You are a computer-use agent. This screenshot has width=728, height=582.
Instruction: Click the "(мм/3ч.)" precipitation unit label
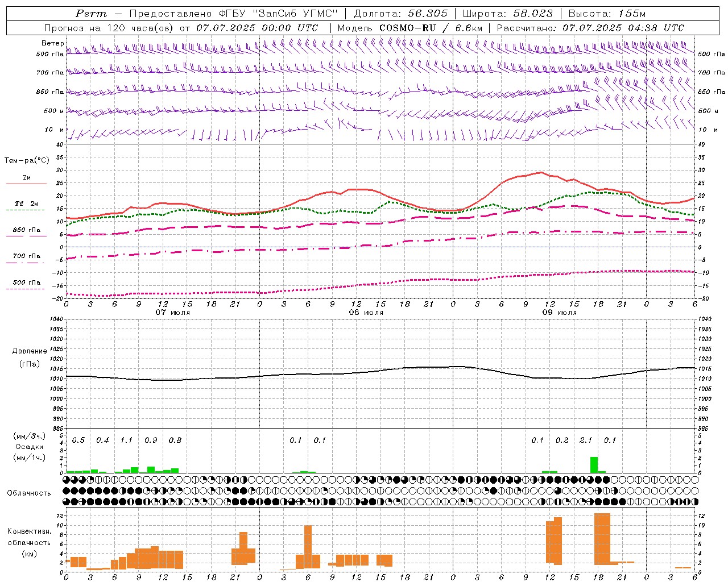30,436
